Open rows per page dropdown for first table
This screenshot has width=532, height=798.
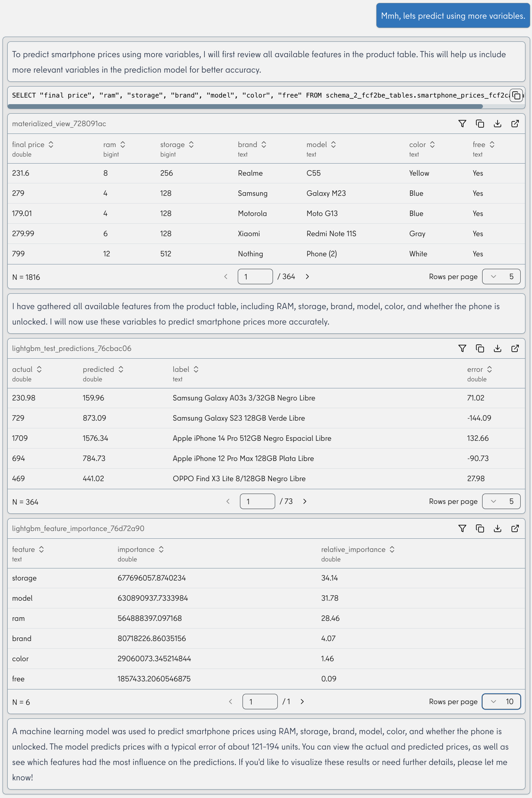[x=501, y=277]
